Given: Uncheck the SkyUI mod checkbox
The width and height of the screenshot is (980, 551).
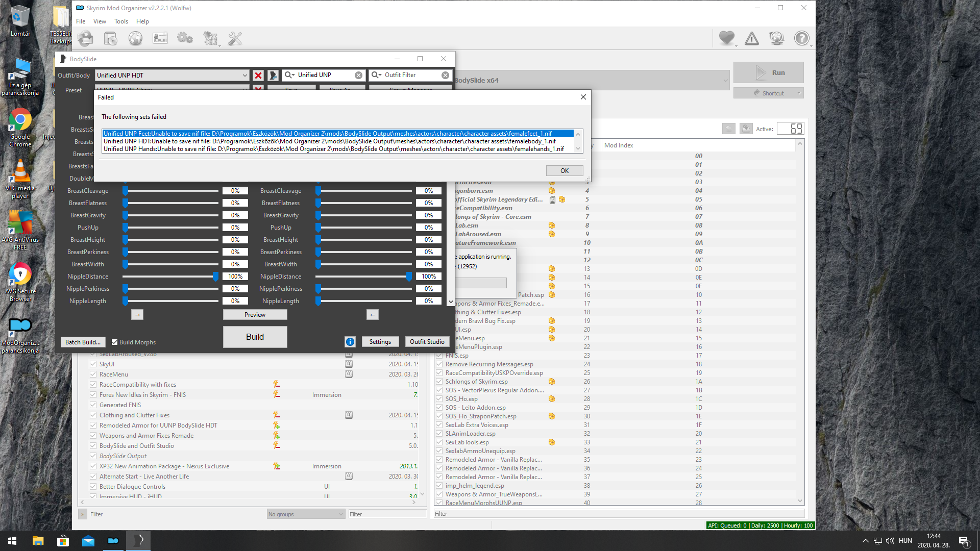Looking at the screenshot, I should click(93, 364).
